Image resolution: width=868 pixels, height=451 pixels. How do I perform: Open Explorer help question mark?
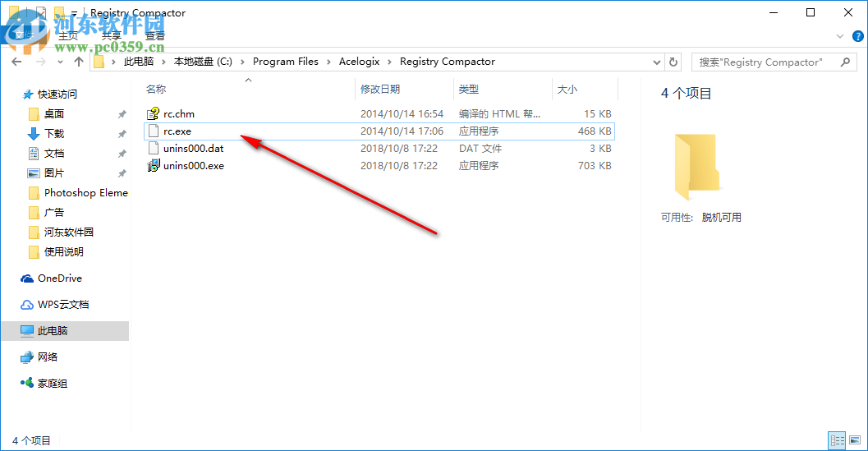(x=857, y=37)
